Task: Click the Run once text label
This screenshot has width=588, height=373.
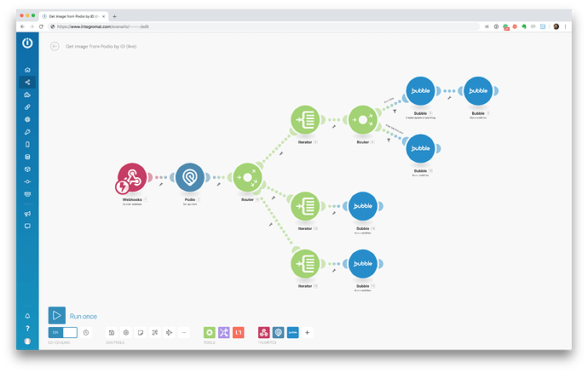Action: coord(84,317)
